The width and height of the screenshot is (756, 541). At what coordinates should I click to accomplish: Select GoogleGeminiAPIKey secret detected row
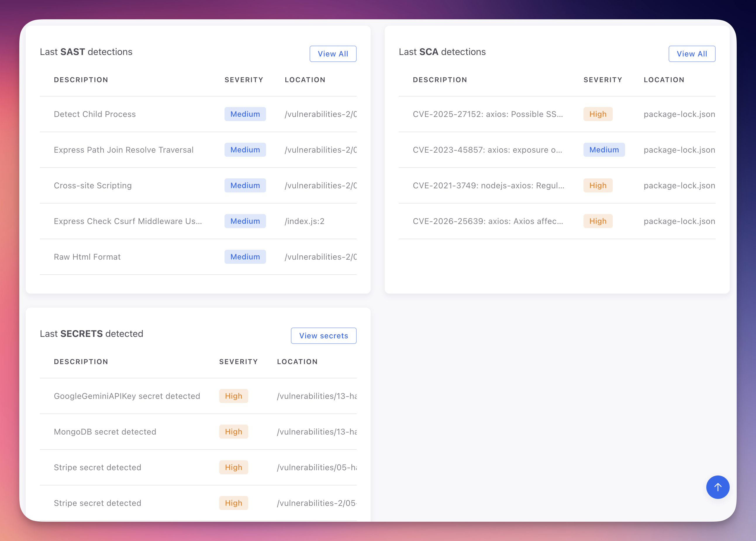(127, 396)
